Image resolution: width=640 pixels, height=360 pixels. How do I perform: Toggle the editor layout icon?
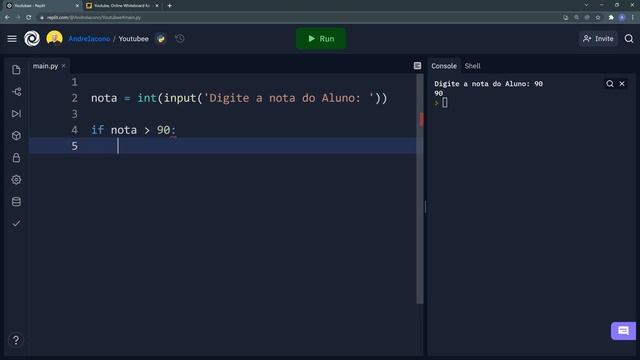coord(417,66)
